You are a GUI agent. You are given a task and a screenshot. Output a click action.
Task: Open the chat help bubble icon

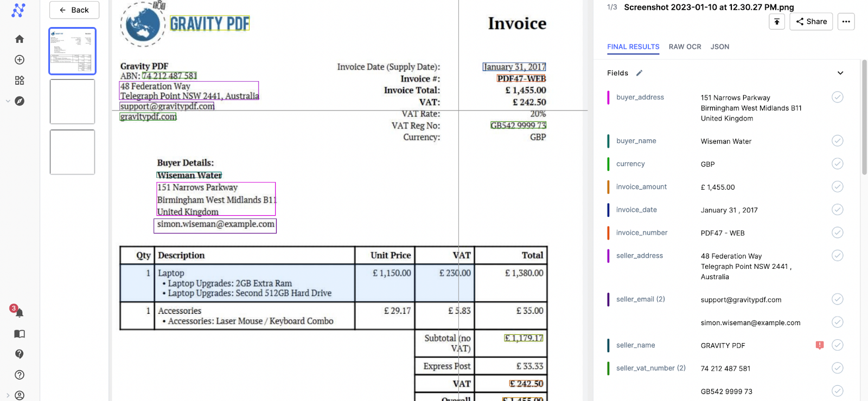point(20,354)
